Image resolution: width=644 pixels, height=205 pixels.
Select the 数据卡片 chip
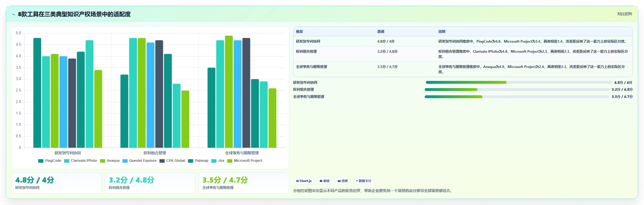364,181
